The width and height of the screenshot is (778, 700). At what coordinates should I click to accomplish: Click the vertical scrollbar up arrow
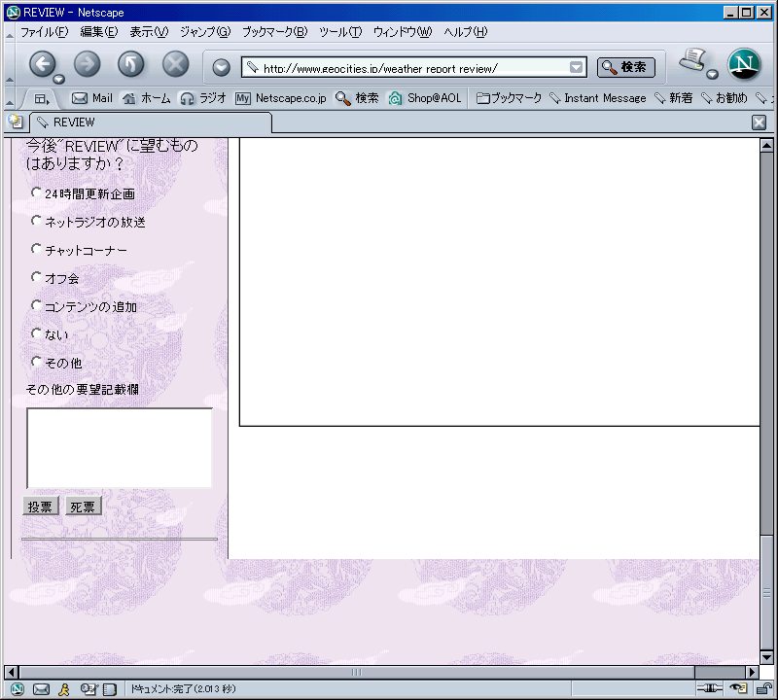(766, 146)
